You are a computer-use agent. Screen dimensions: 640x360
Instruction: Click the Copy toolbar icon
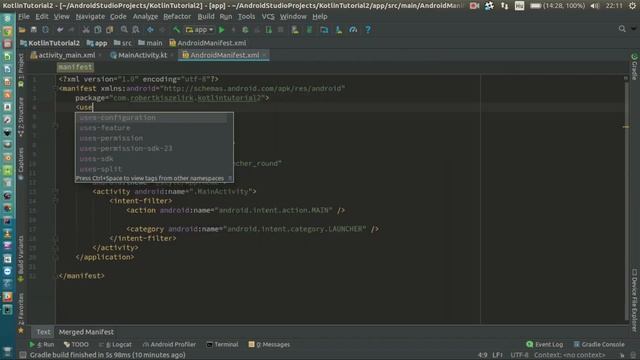coord(98,30)
